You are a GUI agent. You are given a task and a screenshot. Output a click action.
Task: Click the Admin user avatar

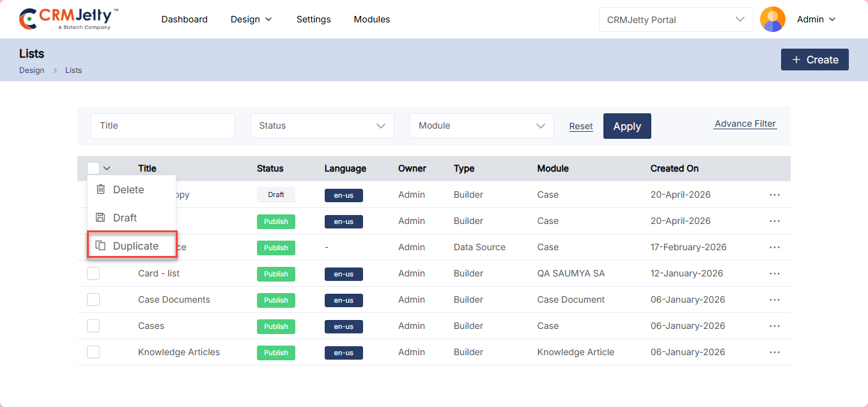772,19
